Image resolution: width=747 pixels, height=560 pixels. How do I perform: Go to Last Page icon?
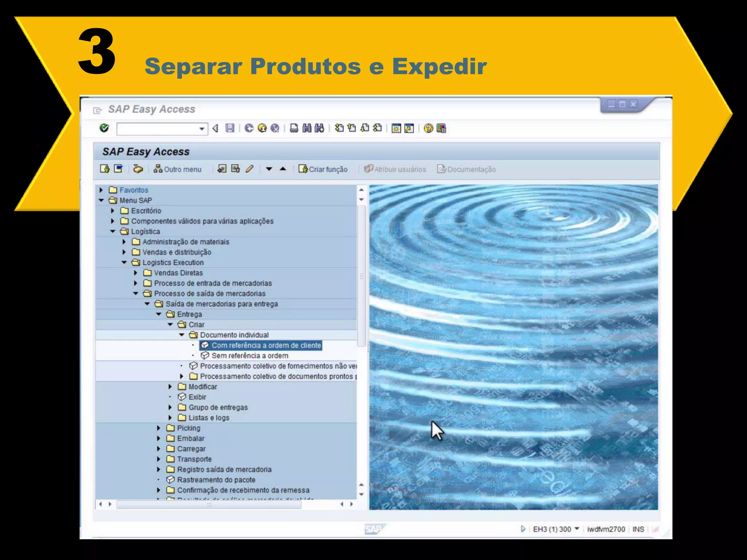coord(378,128)
